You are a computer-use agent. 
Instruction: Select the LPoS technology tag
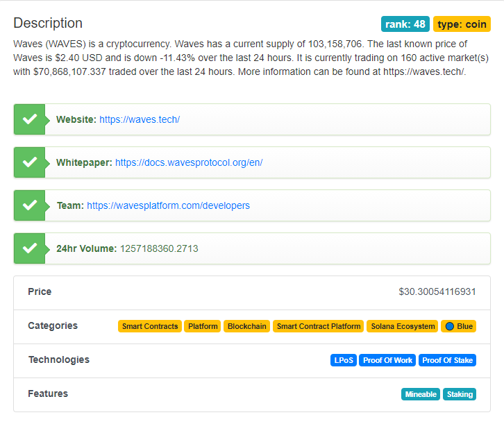[x=343, y=360]
